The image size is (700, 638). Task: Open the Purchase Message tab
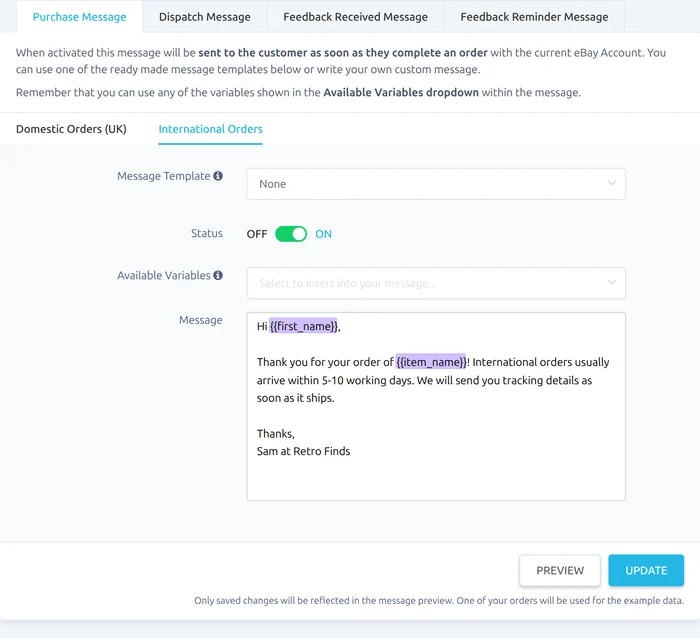79,17
